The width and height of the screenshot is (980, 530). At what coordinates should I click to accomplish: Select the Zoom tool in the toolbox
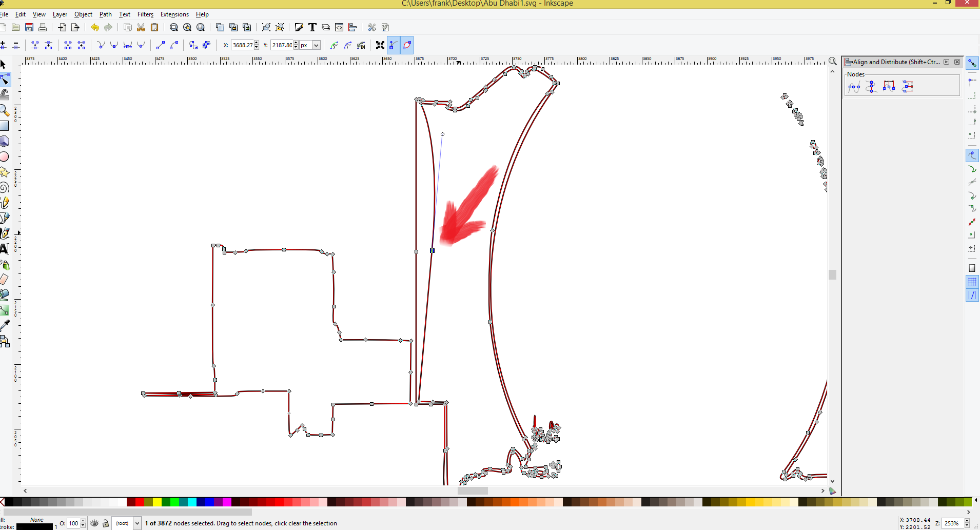5,110
